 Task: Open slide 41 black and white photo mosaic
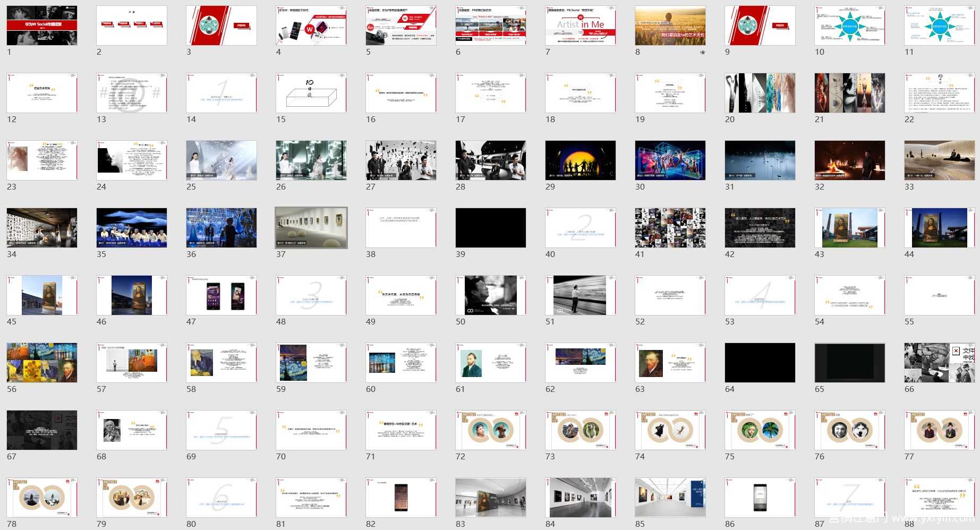[x=670, y=228]
